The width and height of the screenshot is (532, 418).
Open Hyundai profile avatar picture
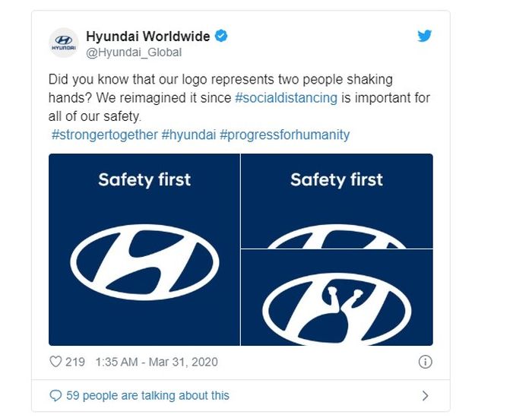(64, 43)
